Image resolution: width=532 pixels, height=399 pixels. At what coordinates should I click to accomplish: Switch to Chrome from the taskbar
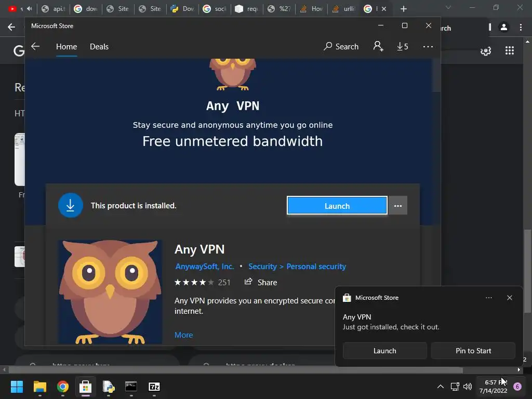(x=63, y=387)
